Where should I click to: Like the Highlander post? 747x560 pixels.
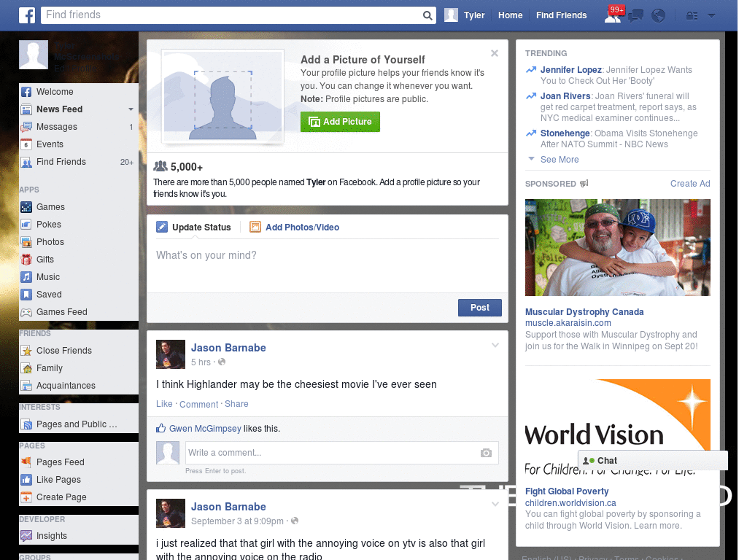[x=164, y=404]
